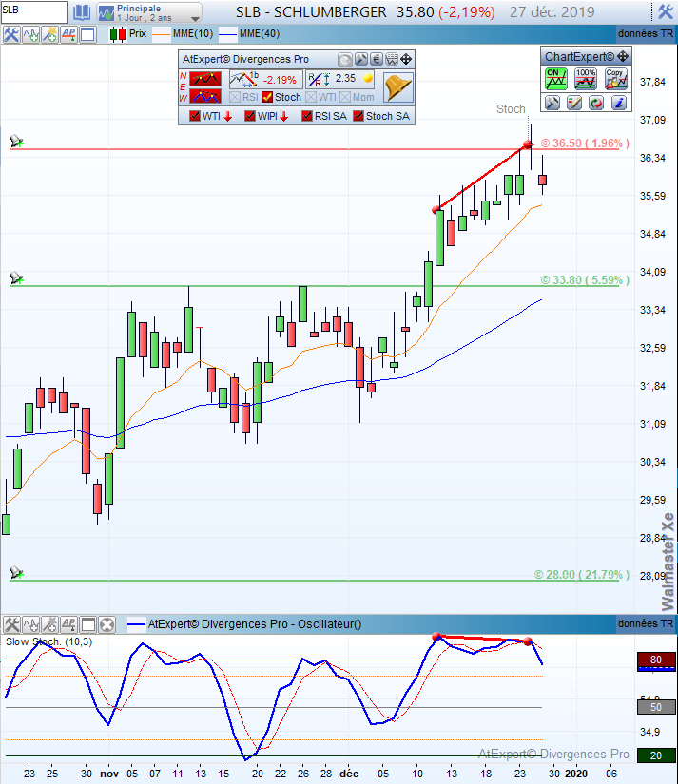The image size is (678, 784).
Task: Select the lower red divergence pattern icon
Action: coord(205,96)
